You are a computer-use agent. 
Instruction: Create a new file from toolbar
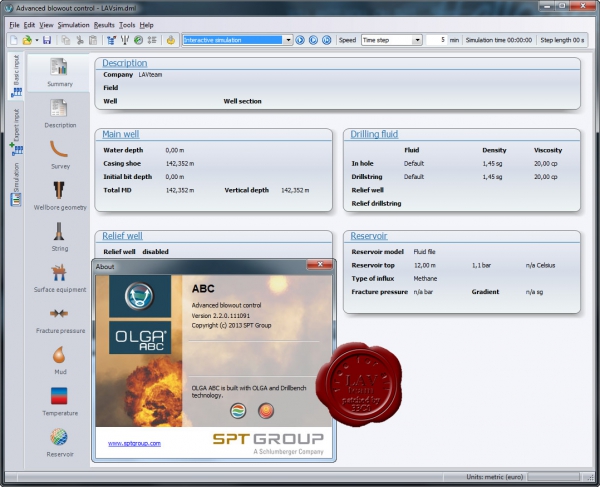tap(14, 40)
